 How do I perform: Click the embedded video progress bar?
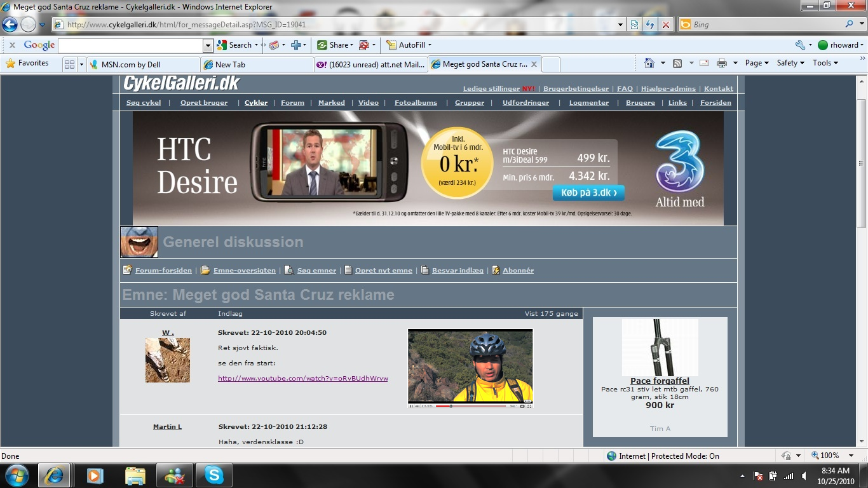coord(470,405)
